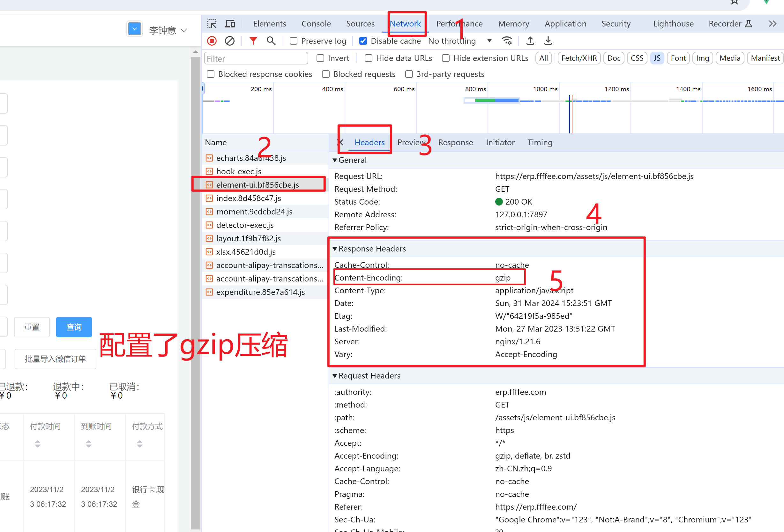
Task: Click 批量导入微信订单 button
Action: tap(55, 359)
